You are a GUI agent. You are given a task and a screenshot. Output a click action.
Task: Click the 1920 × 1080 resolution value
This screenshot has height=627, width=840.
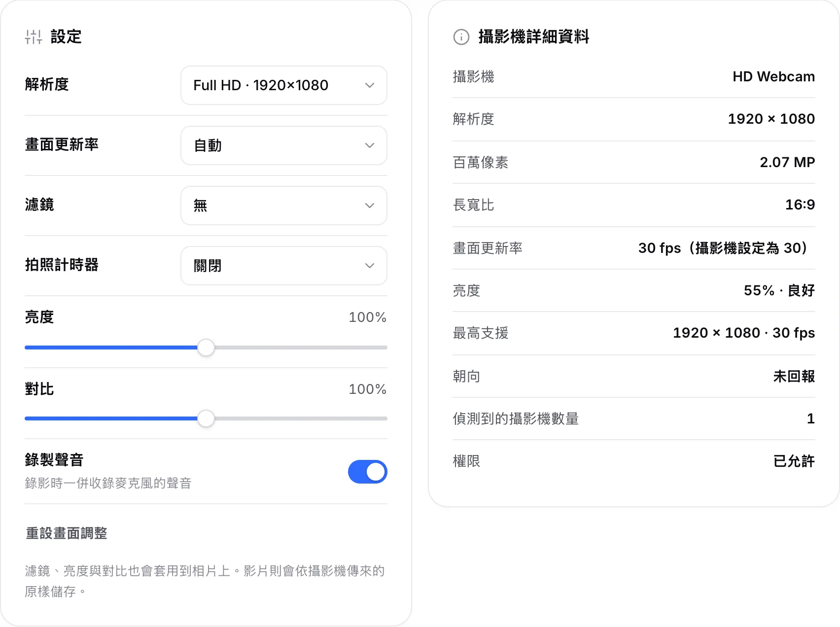pyautogui.click(x=771, y=119)
